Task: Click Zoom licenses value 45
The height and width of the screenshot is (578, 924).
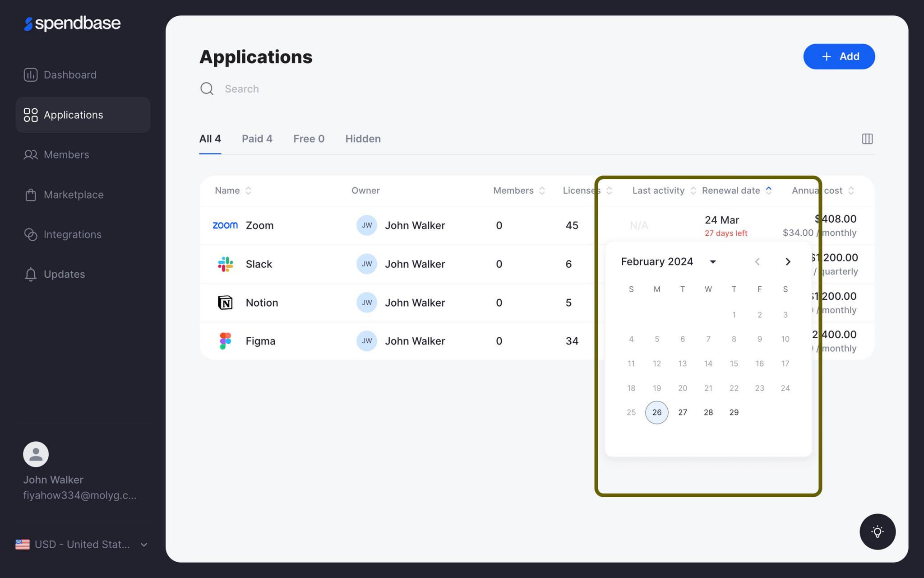Action: pos(572,225)
